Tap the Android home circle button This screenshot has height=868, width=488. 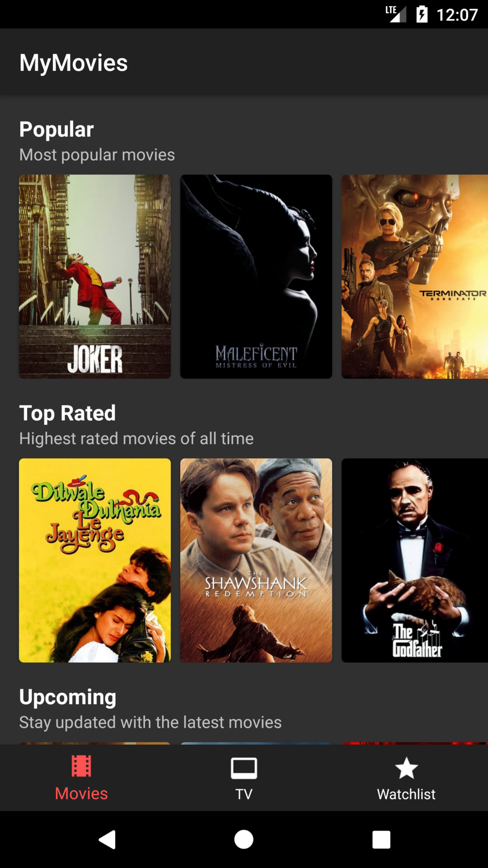[244, 839]
